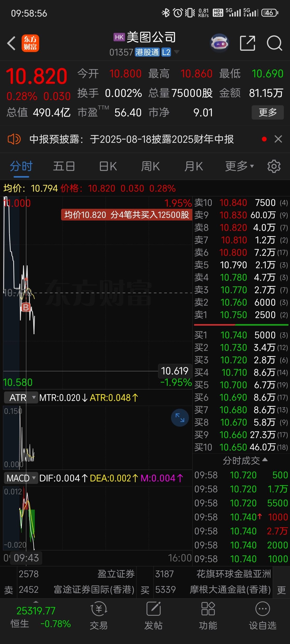This screenshot has height=644, width=290.
Task: Open the 中报预披露 announcement text
Action: coord(131,139)
